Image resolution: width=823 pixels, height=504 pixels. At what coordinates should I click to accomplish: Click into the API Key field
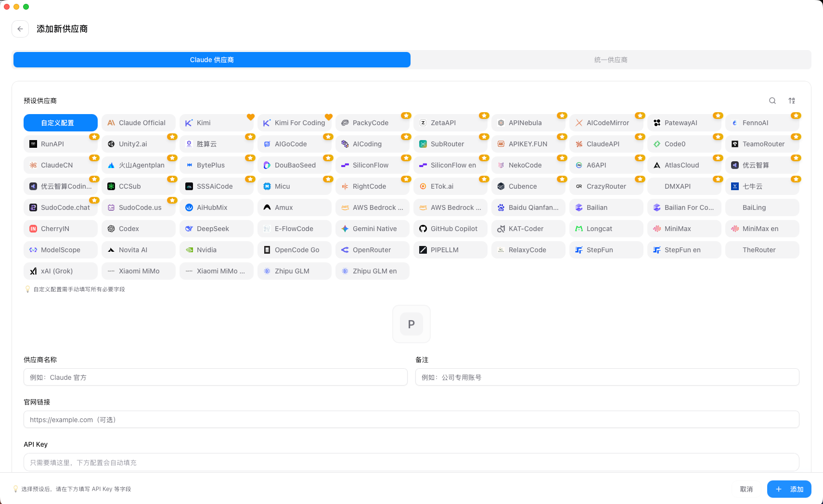click(x=411, y=462)
